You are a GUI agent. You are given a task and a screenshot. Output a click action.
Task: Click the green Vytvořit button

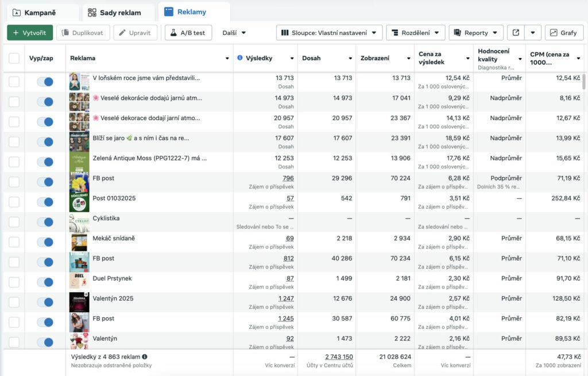[x=30, y=33]
